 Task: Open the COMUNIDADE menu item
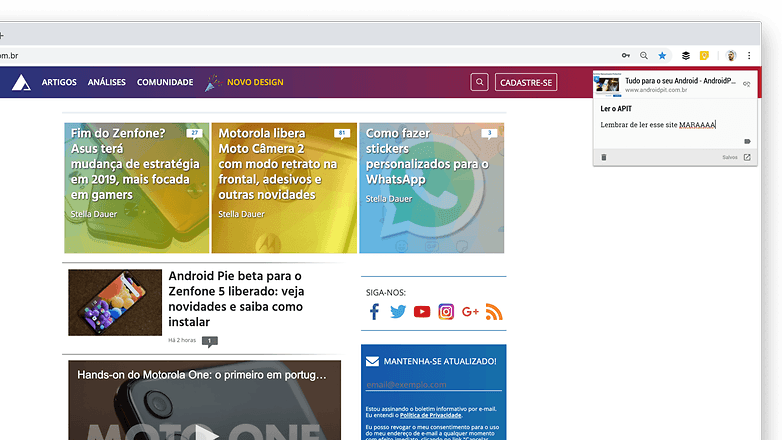(165, 82)
